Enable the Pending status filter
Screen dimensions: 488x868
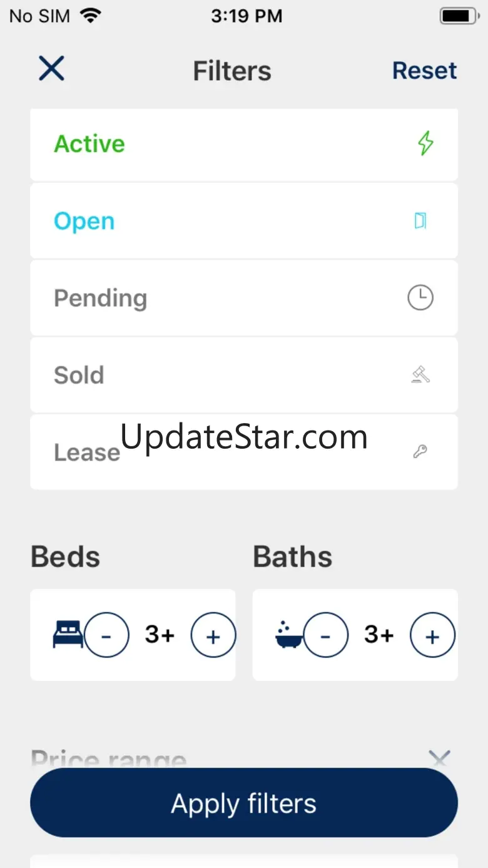tap(244, 298)
